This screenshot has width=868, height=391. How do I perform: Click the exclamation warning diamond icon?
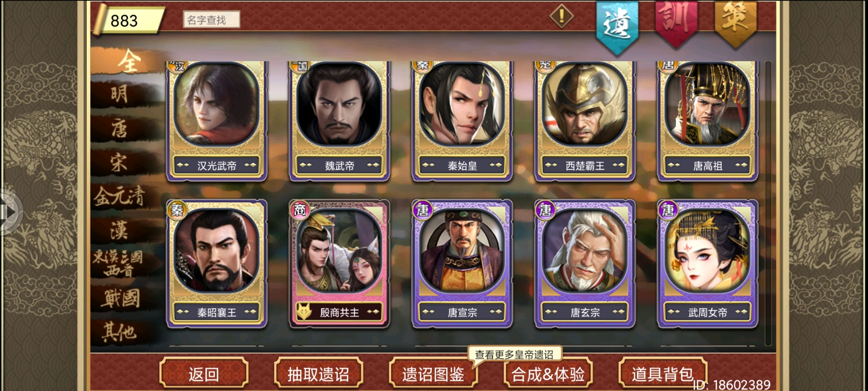pos(562,16)
